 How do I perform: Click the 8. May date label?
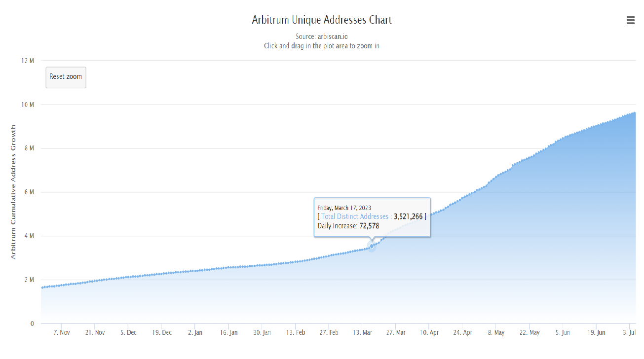(496, 333)
